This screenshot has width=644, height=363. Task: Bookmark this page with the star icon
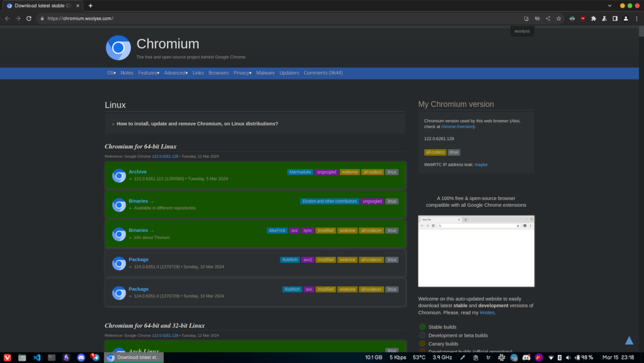(x=559, y=18)
